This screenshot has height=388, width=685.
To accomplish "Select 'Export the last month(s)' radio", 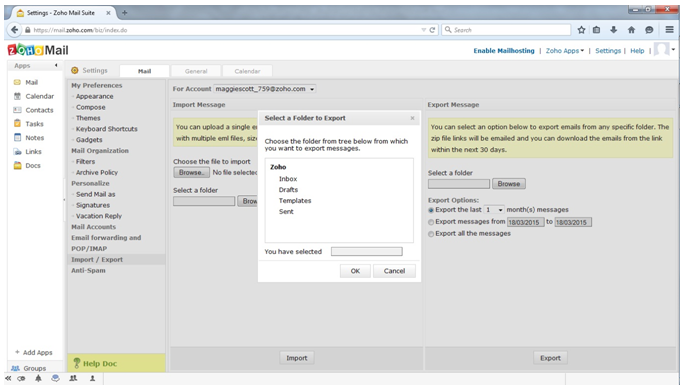I will coord(431,210).
